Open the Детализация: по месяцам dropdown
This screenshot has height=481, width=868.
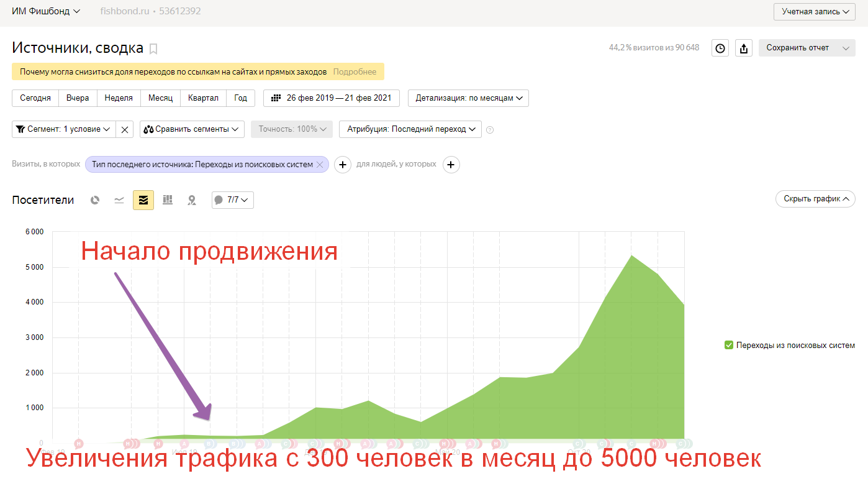[468, 98]
